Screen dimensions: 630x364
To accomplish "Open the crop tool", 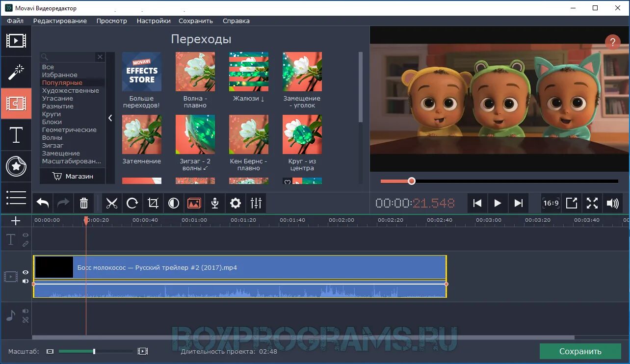I will [x=153, y=203].
